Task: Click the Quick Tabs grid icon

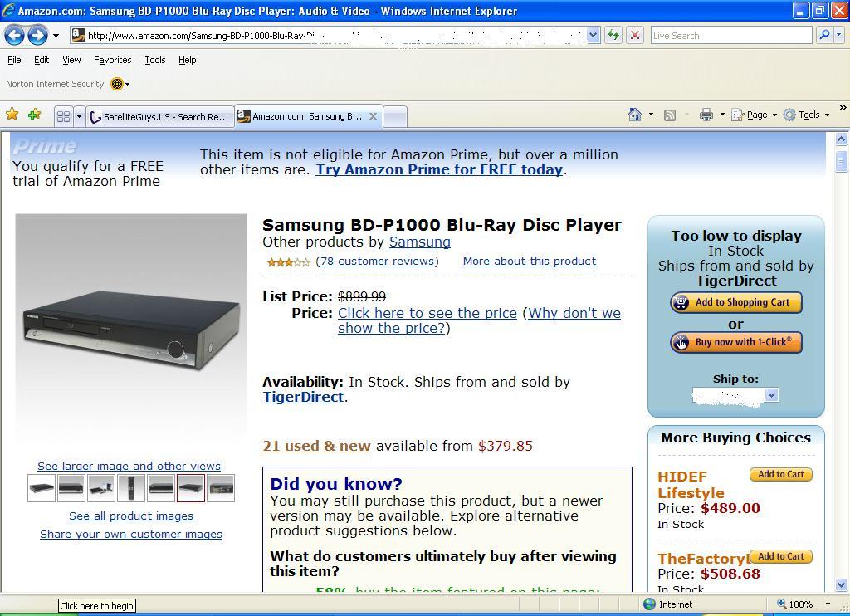Action: [x=63, y=116]
